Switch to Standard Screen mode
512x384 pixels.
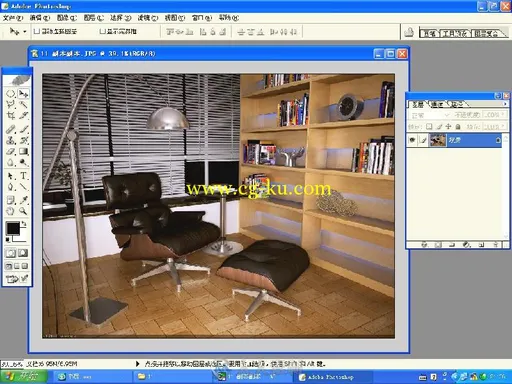9,266
